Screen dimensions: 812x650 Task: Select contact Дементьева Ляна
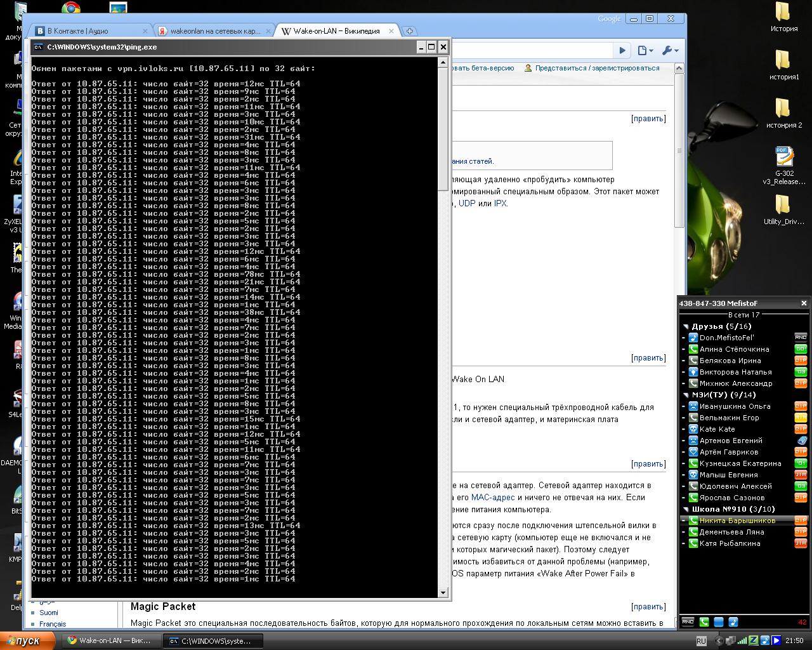click(731, 532)
